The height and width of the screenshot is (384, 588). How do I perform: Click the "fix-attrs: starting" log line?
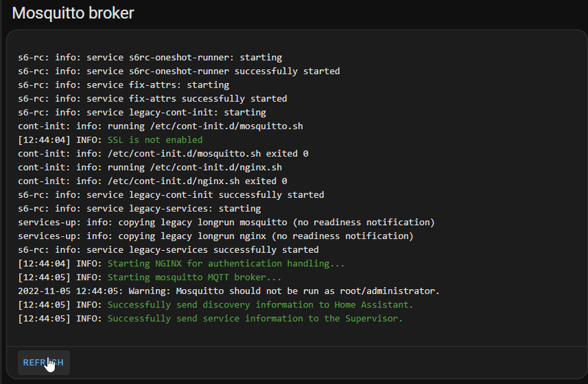tap(123, 85)
